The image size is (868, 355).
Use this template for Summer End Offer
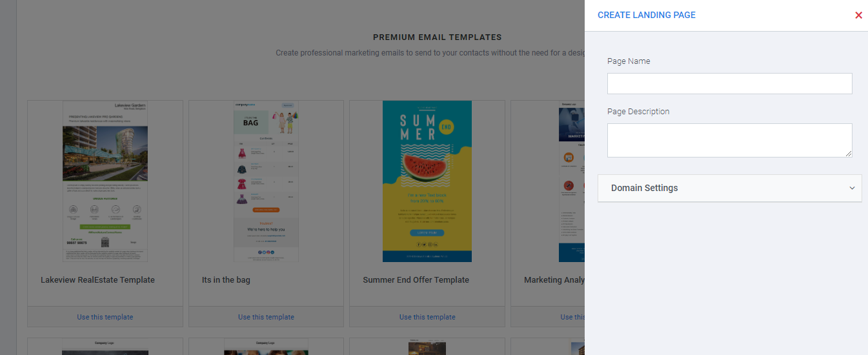427,317
